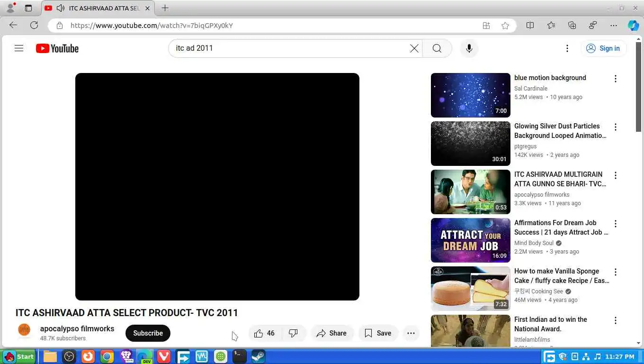
Task: Open Edge Settings and more menu
Action: (x=614, y=26)
